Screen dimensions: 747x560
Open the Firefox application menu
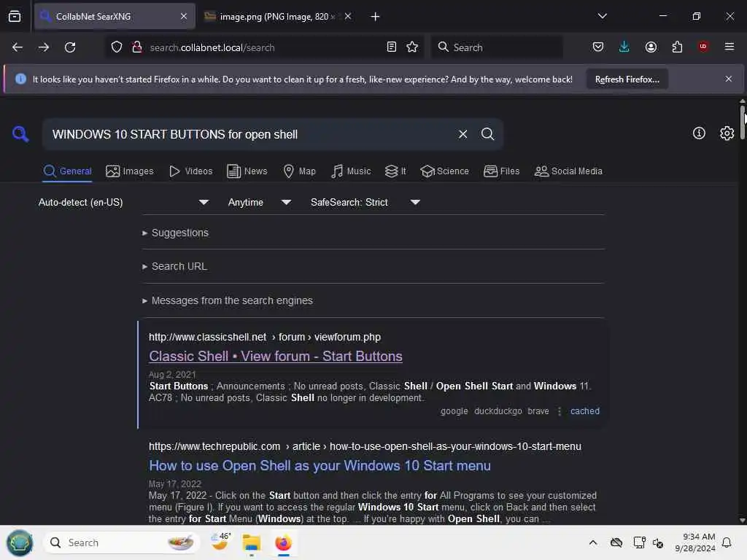729,47
